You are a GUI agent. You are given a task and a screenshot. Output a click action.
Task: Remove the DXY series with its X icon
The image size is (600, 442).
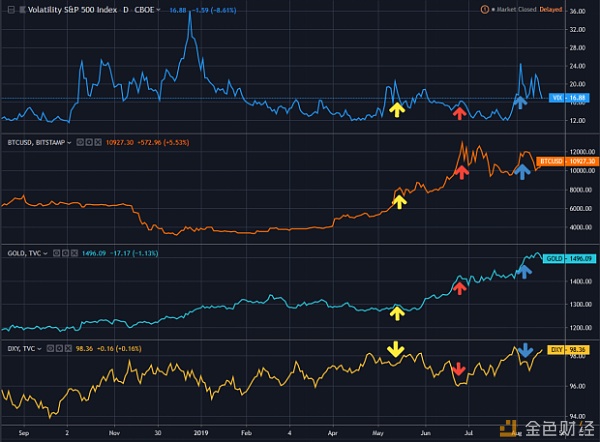point(68,348)
